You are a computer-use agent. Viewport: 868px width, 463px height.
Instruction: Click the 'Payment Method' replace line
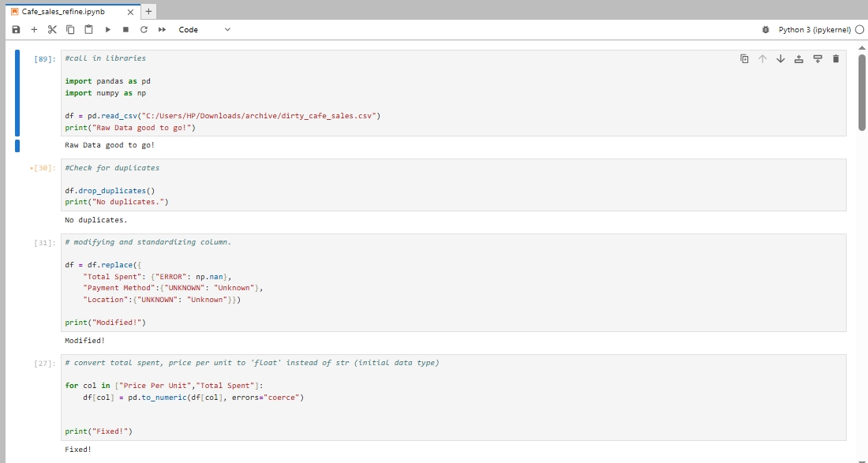(x=173, y=288)
